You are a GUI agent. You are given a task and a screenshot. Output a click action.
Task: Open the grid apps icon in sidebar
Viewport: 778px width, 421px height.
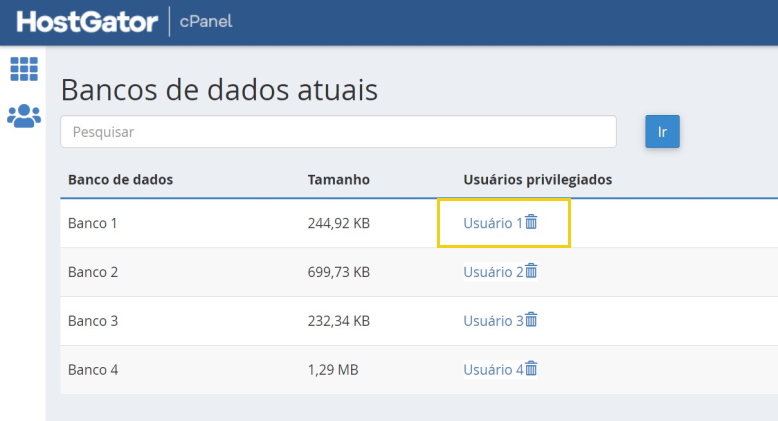(x=24, y=69)
